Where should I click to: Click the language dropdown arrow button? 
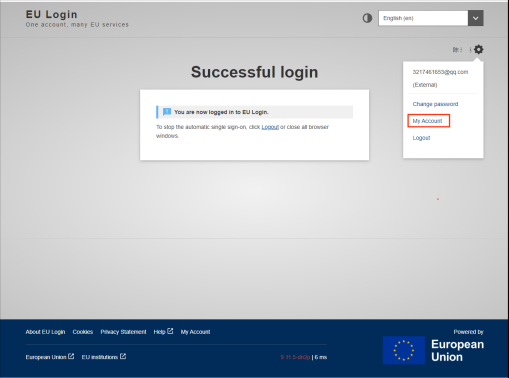pyautogui.click(x=476, y=18)
